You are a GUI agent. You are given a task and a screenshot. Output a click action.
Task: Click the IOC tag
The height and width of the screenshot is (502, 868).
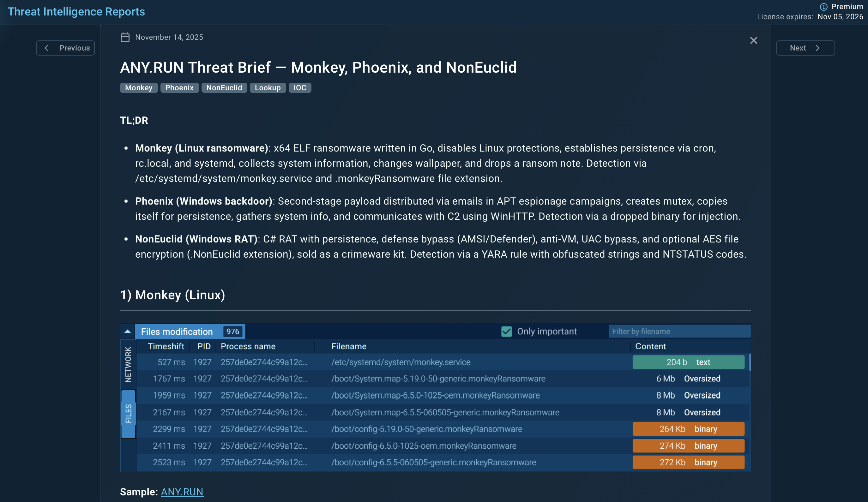tap(299, 88)
